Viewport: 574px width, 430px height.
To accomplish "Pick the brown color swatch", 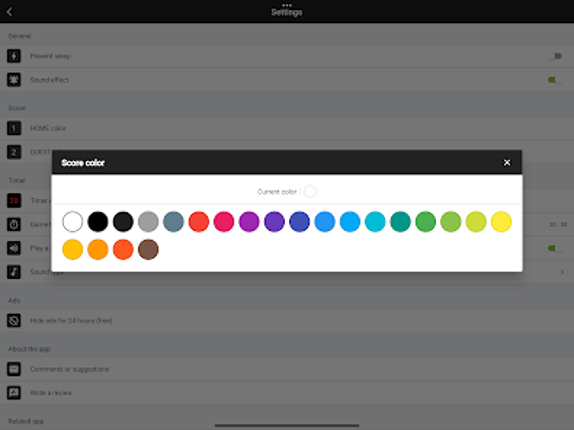I will tap(148, 249).
